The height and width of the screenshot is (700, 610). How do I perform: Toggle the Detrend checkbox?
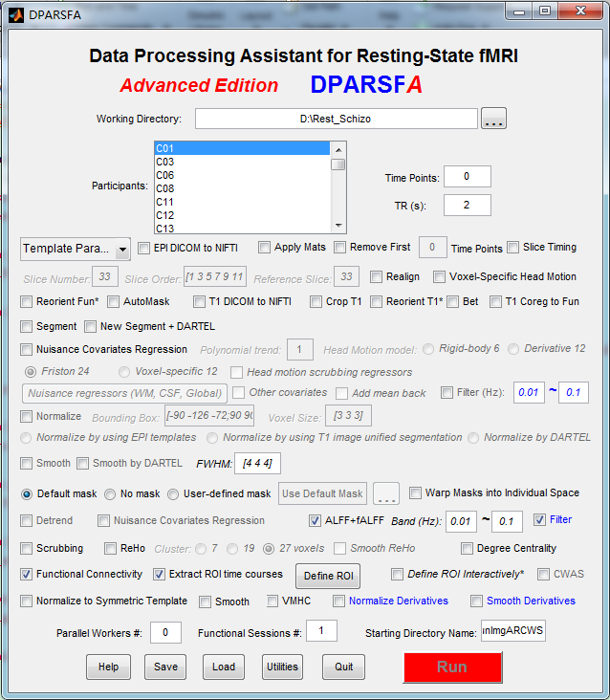pos(27,520)
